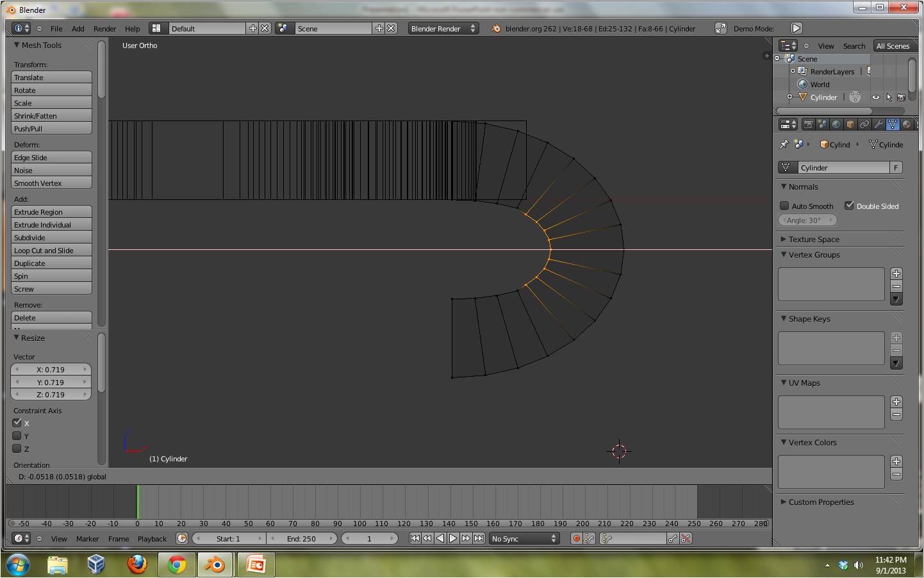Open the No Sync playback dropdown

[x=524, y=538]
